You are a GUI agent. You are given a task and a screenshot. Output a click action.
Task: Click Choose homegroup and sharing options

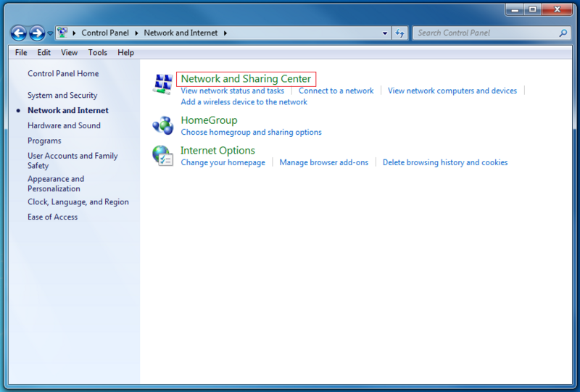[x=251, y=132]
